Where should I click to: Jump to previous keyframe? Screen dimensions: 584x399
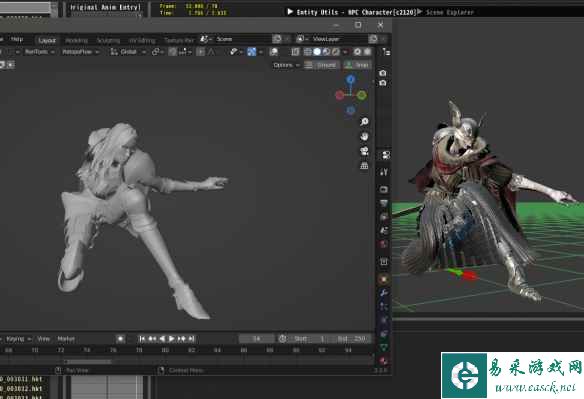pyautogui.click(x=152, y=339)
